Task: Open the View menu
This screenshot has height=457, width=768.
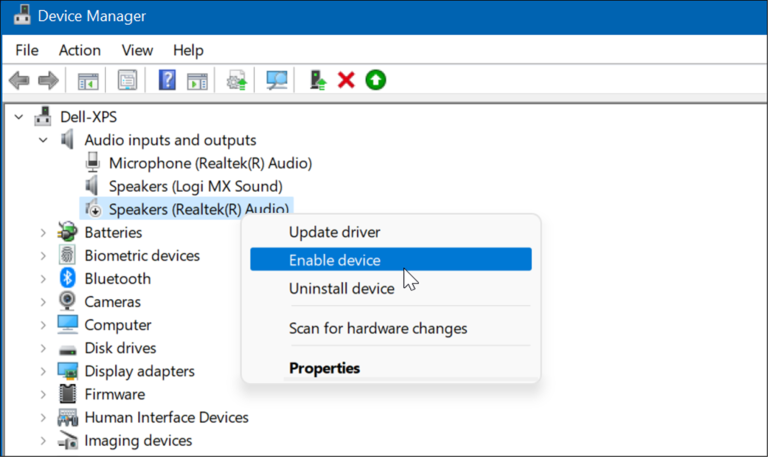Action: 137,50
